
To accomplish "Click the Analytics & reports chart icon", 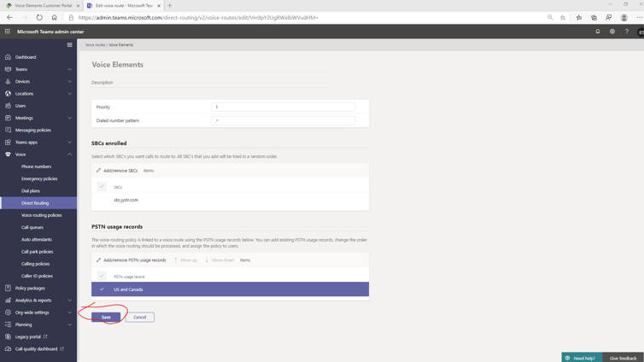I will tap(8, 300).
